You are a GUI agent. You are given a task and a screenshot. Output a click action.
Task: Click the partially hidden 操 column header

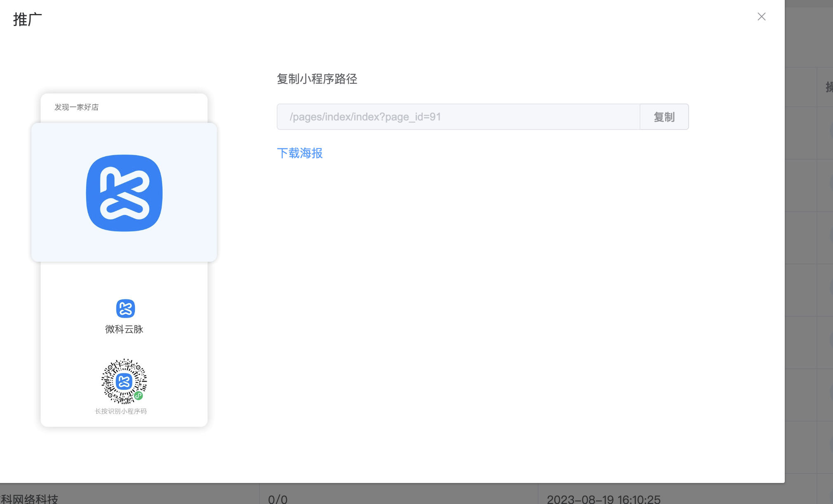(829, 87)
